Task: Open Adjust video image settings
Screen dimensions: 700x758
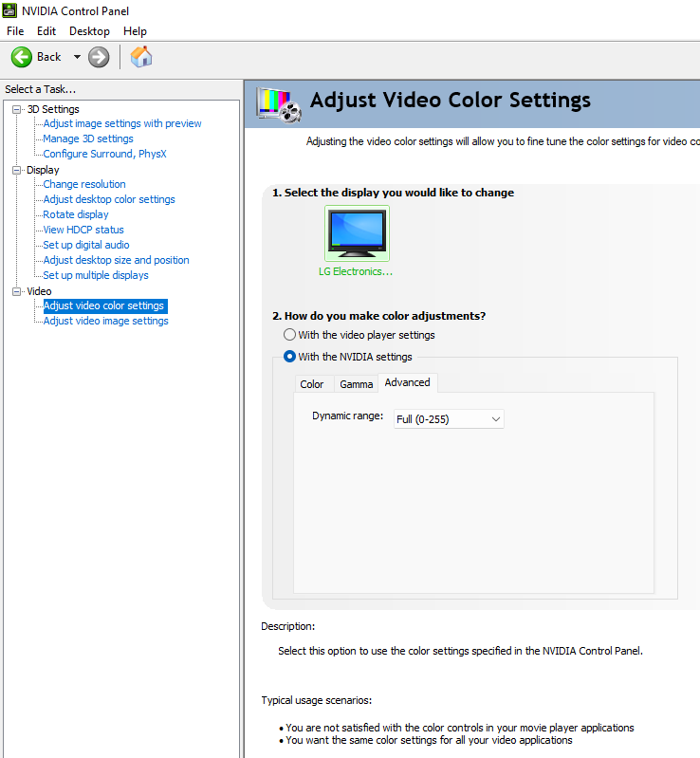Action: (x=106, y=321)
